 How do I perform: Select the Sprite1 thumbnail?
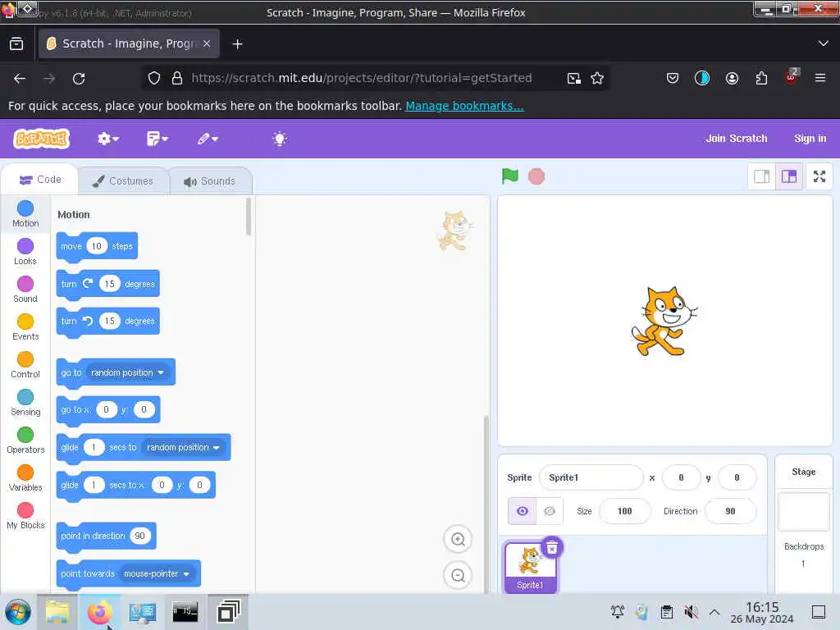531,567
